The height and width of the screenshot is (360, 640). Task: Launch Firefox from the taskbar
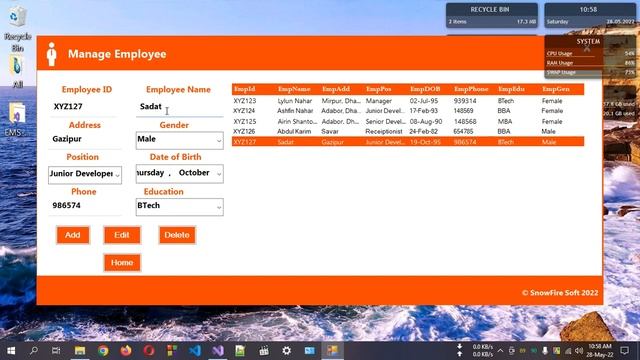point(126,351)
